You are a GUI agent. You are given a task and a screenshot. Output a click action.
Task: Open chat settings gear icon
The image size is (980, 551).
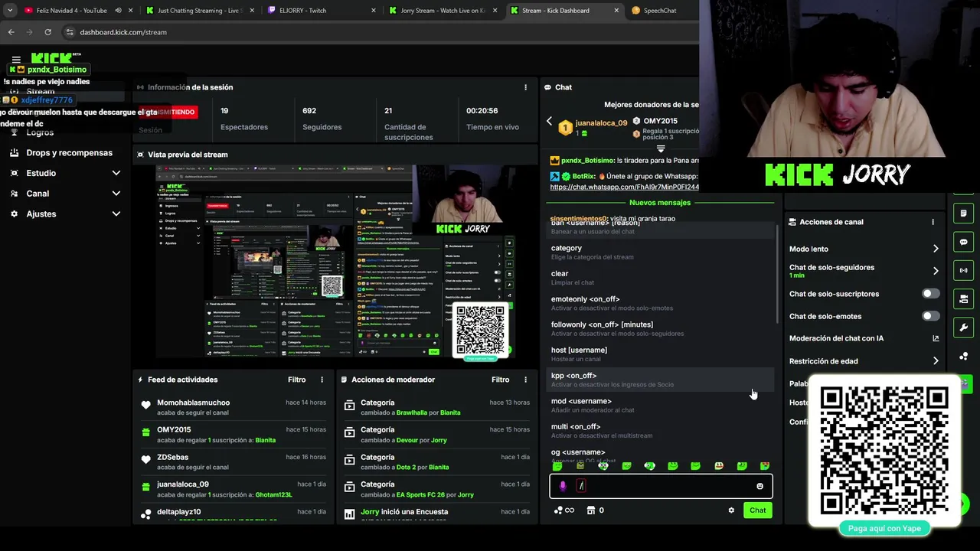(731, 510)
